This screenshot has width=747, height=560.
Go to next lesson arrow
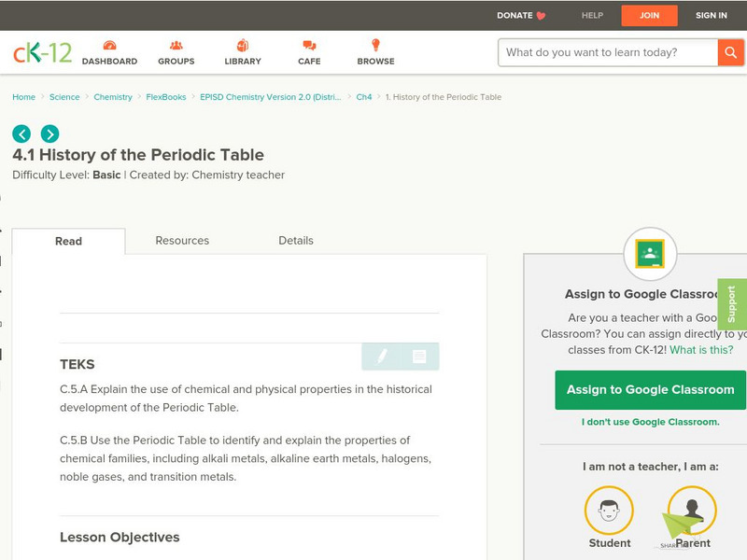pyautogui.click(x=49, y=133)
